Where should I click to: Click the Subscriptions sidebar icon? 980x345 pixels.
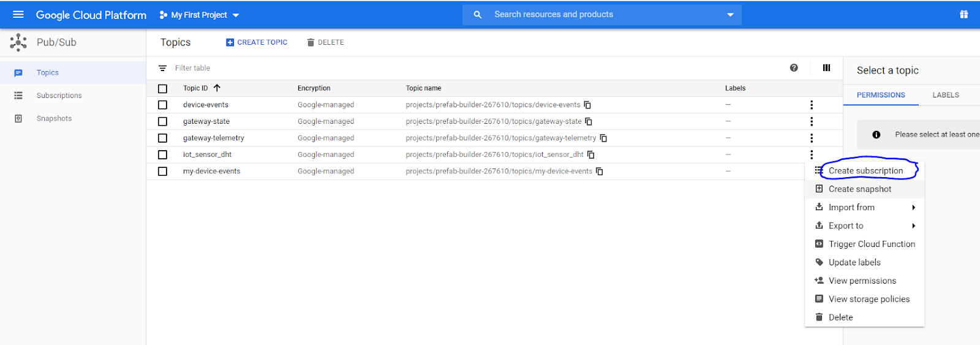[x=18, y=96]
